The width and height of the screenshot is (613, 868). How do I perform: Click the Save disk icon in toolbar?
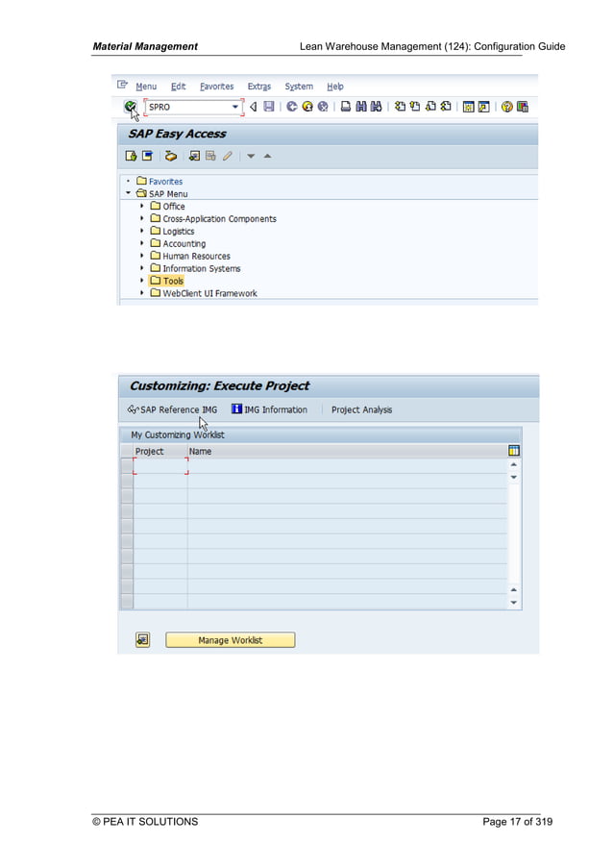[269, 107]
